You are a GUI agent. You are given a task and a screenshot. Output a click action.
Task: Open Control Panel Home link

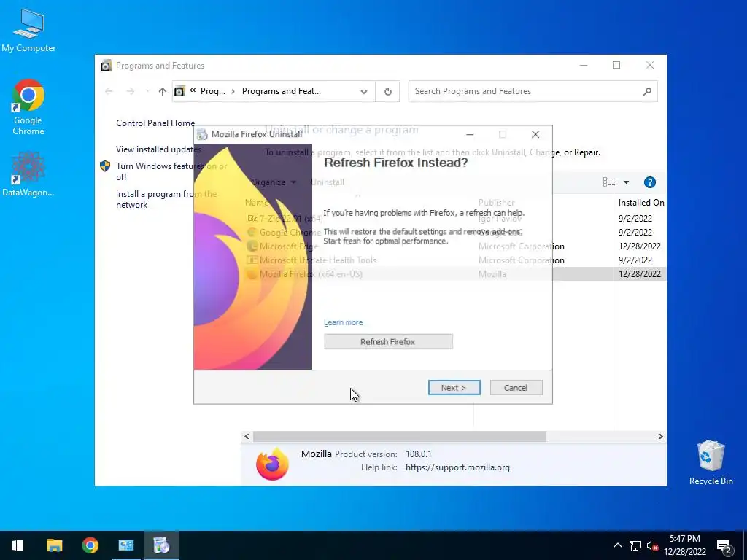155,122
